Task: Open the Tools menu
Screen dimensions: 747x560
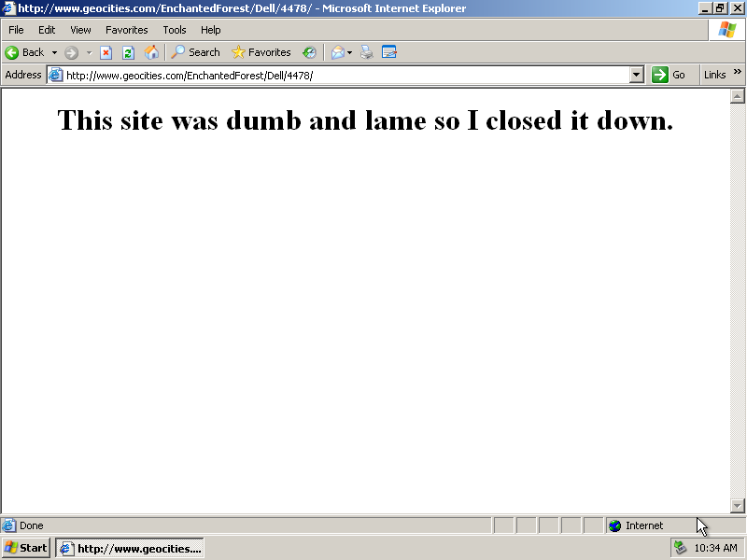Action: tap(175, 30)
